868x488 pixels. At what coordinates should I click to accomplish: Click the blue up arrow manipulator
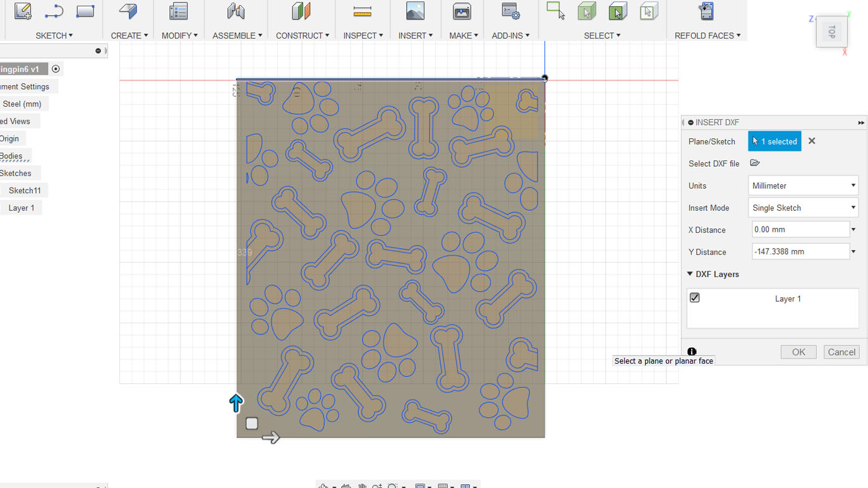click(236, 403)
